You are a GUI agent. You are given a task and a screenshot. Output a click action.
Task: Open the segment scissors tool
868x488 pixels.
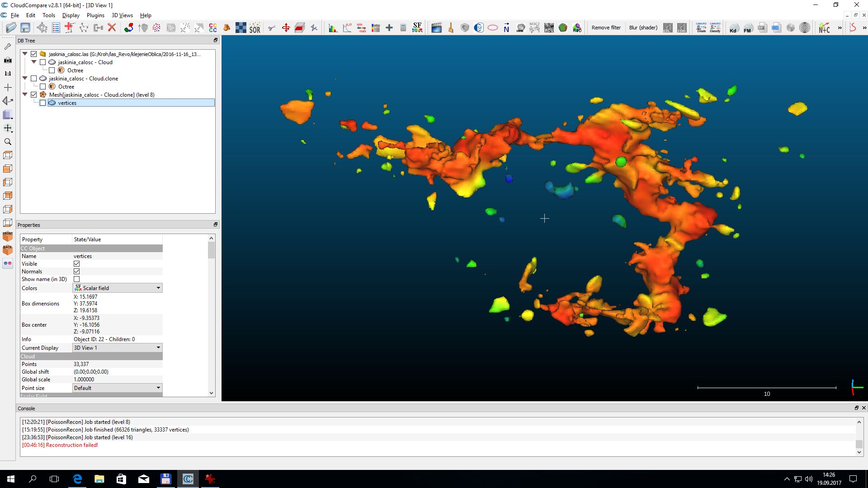click(x=272, y=28)
